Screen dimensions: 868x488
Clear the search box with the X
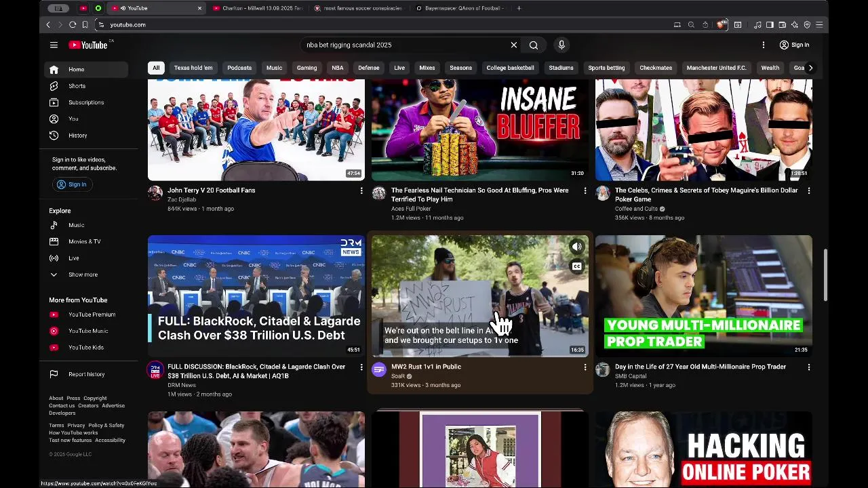pyautogui.click(x=514, y=45)
